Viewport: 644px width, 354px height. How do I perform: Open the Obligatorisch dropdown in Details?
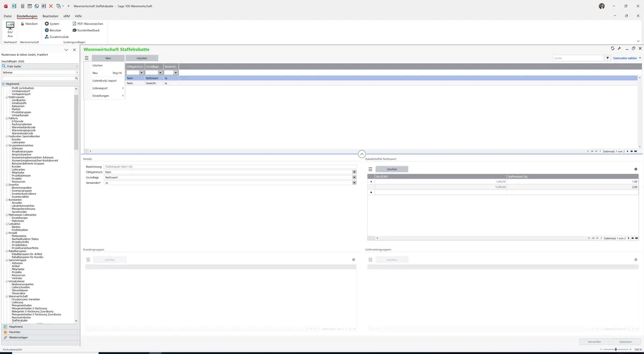point(354,172)
